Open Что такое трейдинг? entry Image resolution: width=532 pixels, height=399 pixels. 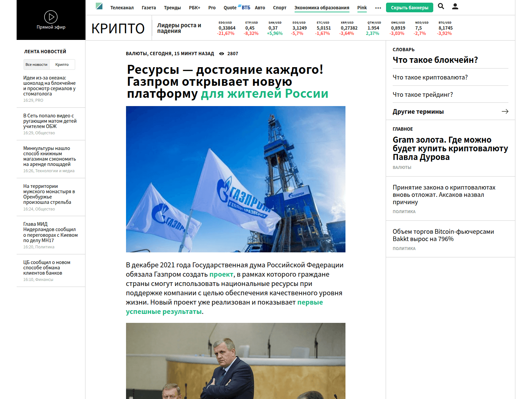[423, 95]
